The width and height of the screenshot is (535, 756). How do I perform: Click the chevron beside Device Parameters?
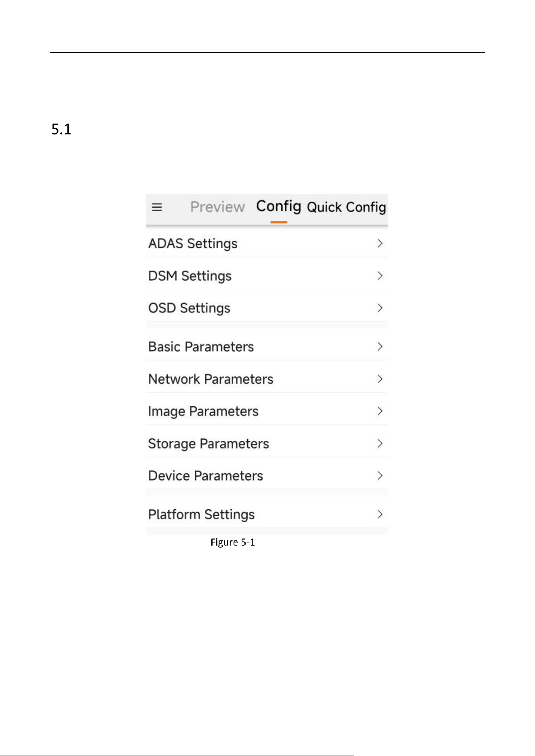380,475
